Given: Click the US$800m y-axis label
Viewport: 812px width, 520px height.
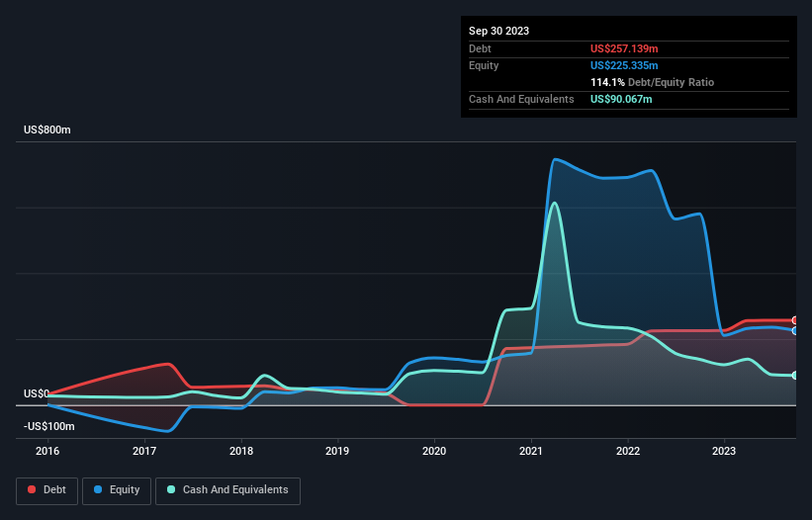Looking at the screenshot, I should point(47,130).
